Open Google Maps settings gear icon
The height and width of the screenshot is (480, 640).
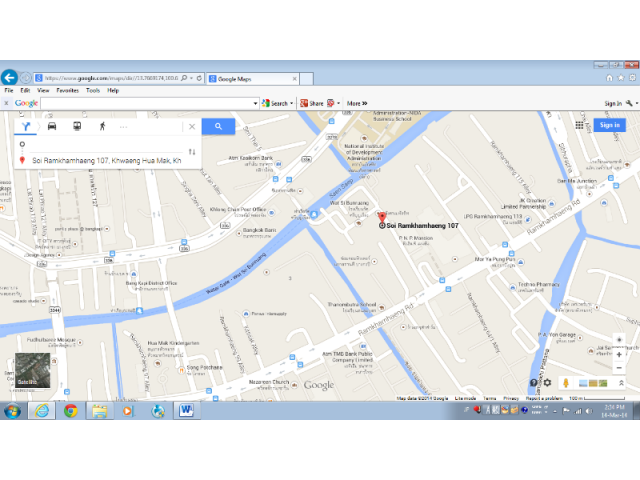[x=547, y=383]
